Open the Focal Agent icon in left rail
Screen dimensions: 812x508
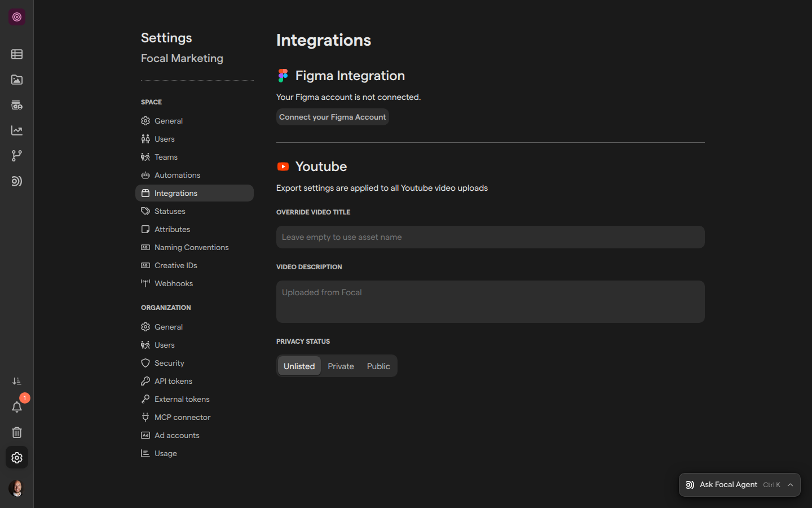(x=17, y=181)
